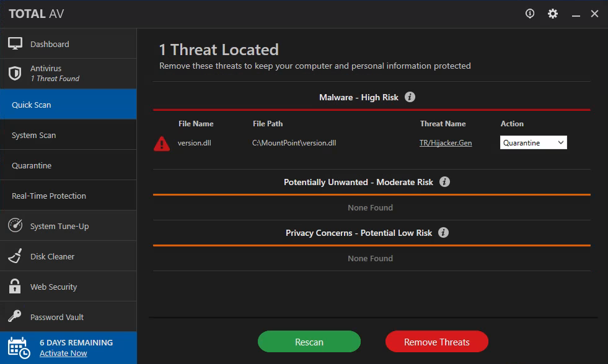Click the Disk Cleaner broom icon
Image resolution: width=608 pixels, height=364 pixels.
15,256
